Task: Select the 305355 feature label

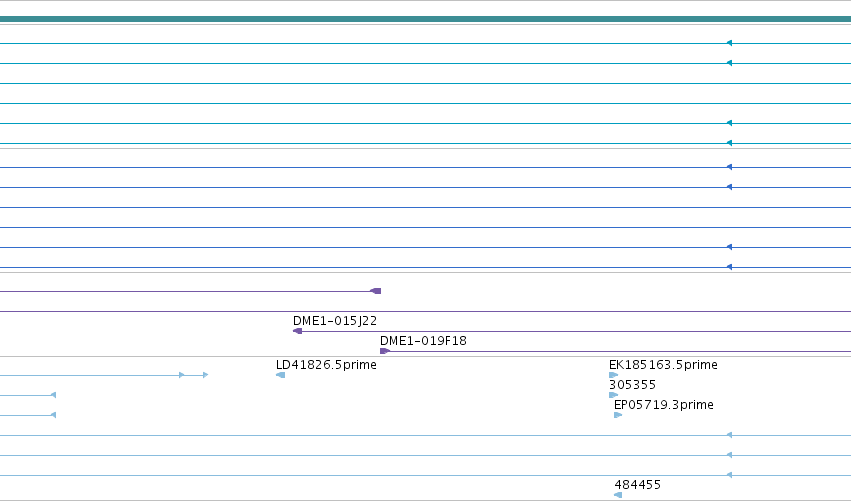Action: pyautogui.click(x=632, y=385)
